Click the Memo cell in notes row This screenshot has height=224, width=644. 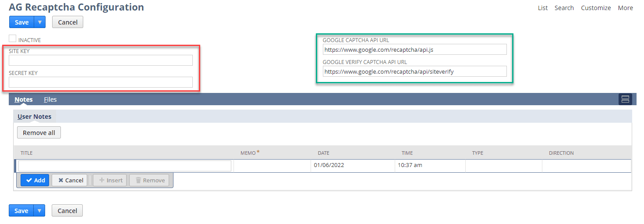point(272,166)
